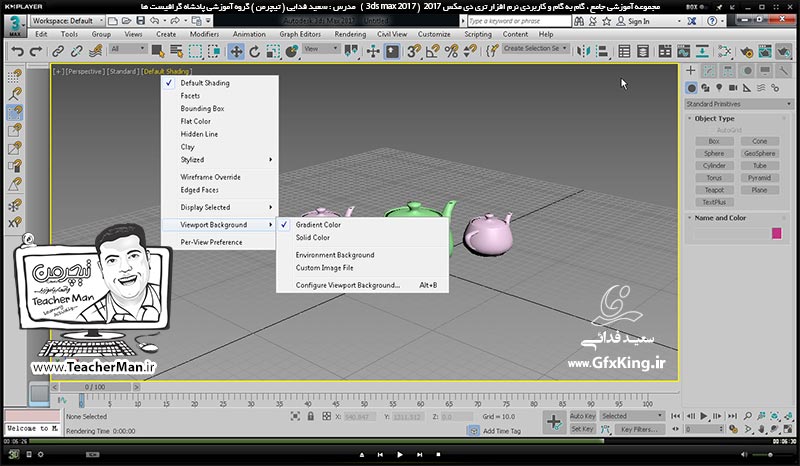
Task: Collapse the Name and Color rollout
Action: [x=720, y=218]
